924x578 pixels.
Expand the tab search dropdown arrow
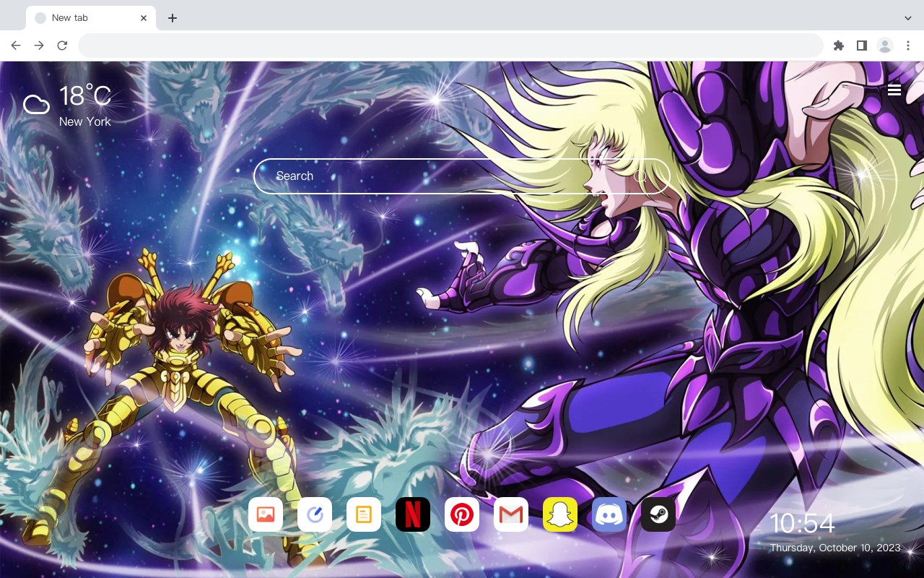(908, 18)
